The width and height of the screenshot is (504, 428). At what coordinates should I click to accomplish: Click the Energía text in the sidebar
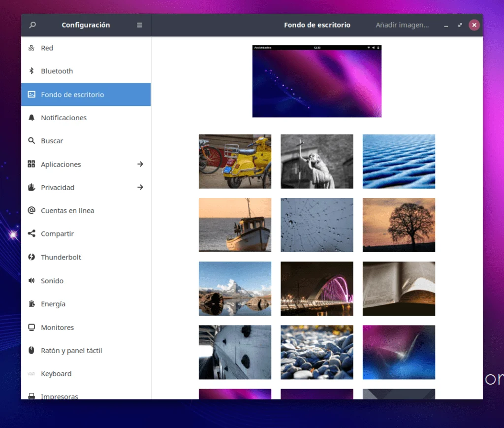tap(53, 304)
